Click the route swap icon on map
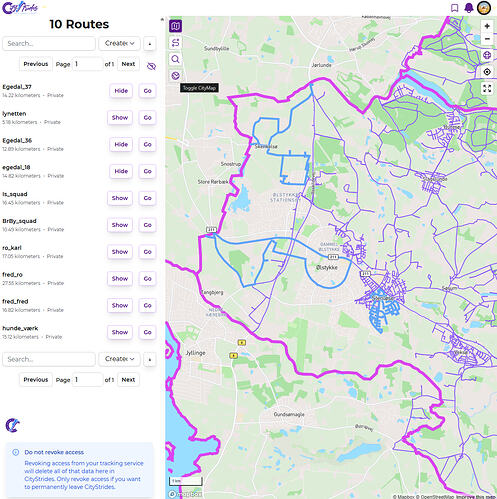This screenshot has width=497, height=499. 175,43
